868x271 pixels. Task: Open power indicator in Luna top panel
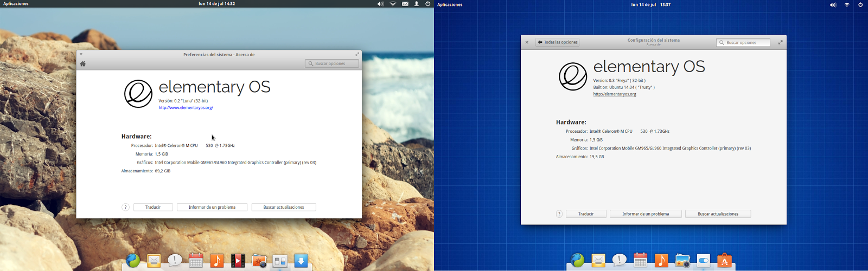pos(427,4)
